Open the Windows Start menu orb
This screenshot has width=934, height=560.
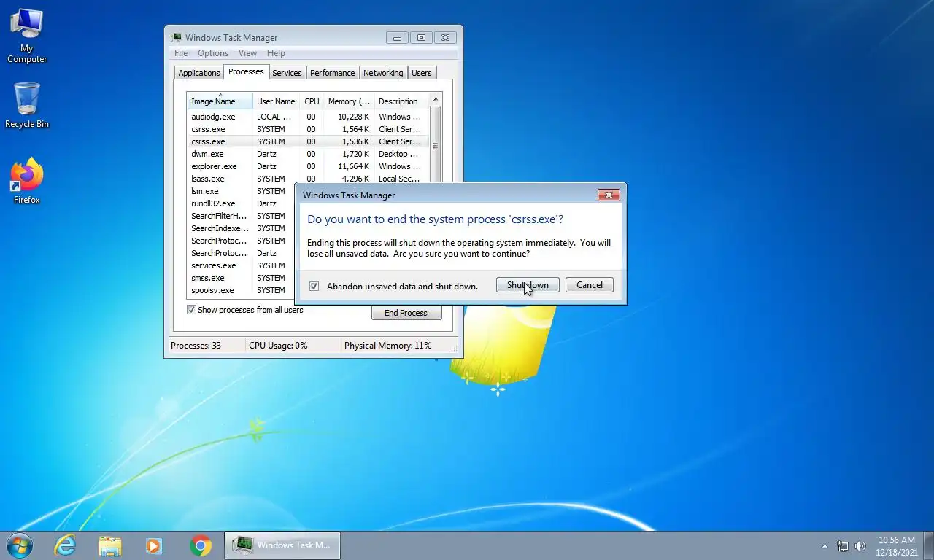[x=19, y=545]
